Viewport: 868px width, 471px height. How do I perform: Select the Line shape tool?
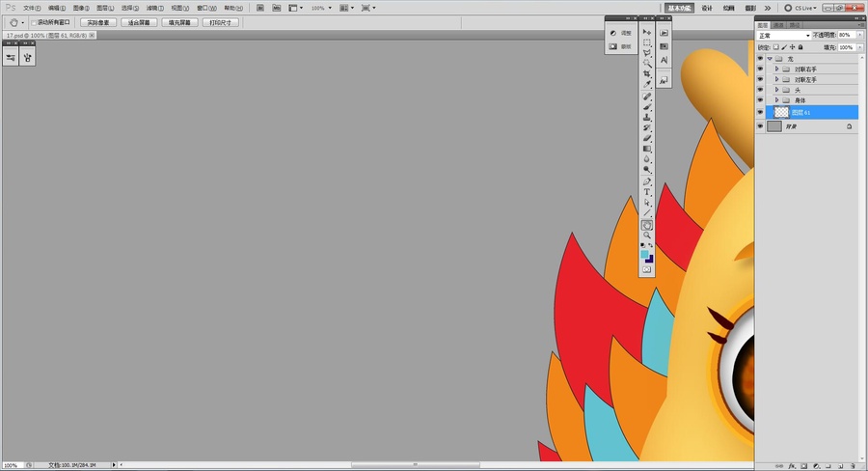(646, 213)
